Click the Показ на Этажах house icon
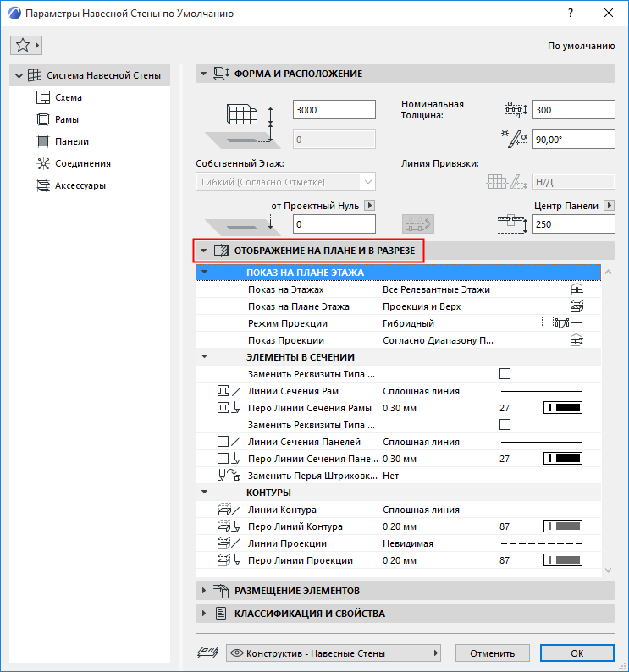 pyautogui.click(x=577, y=289)
